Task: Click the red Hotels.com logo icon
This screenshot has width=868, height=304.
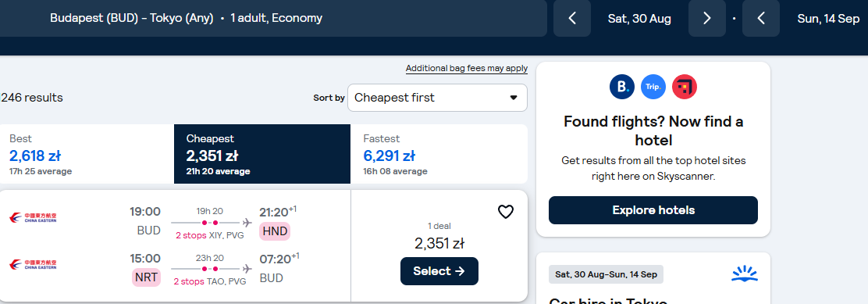Action: click(x=685, y=87)
